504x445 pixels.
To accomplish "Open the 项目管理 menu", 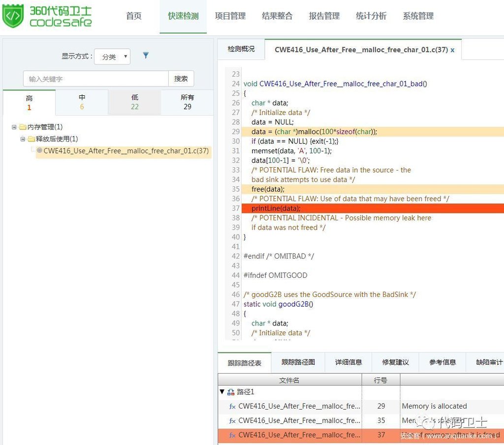I will pos(230,16).
